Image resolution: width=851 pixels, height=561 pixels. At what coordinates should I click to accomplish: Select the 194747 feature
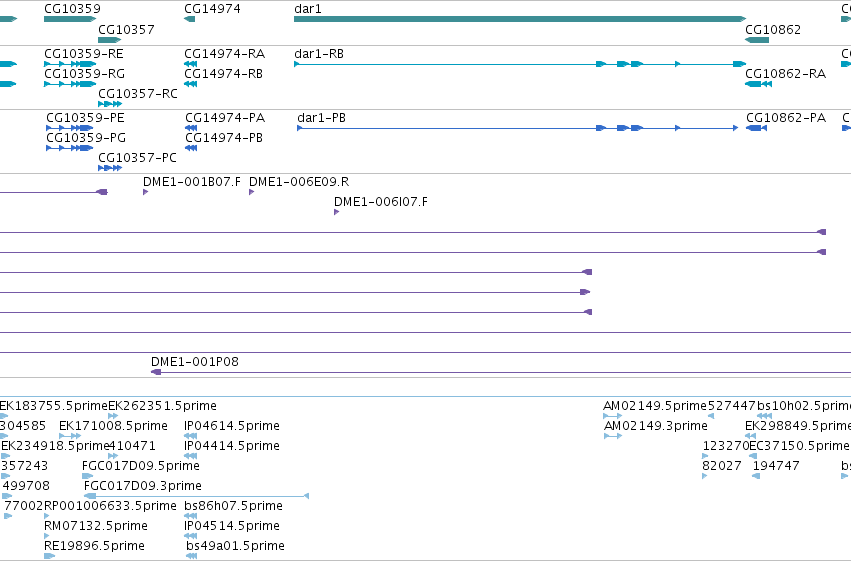pos(756,476)
